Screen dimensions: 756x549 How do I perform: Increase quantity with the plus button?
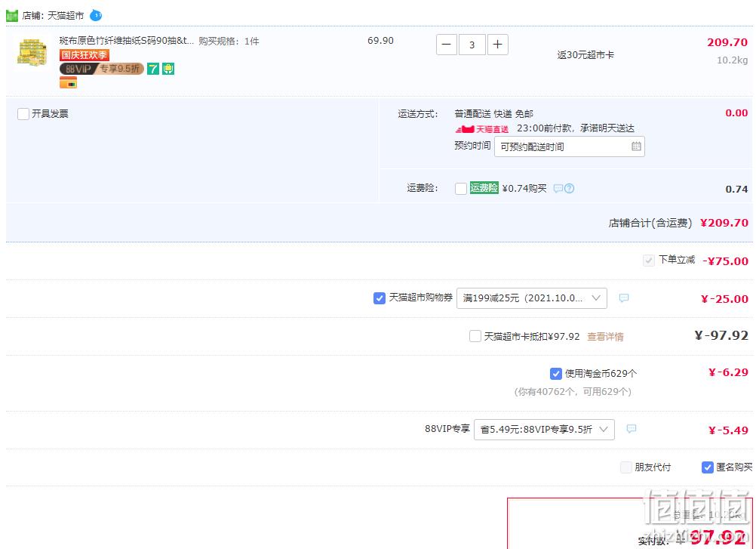click(497, 45)
